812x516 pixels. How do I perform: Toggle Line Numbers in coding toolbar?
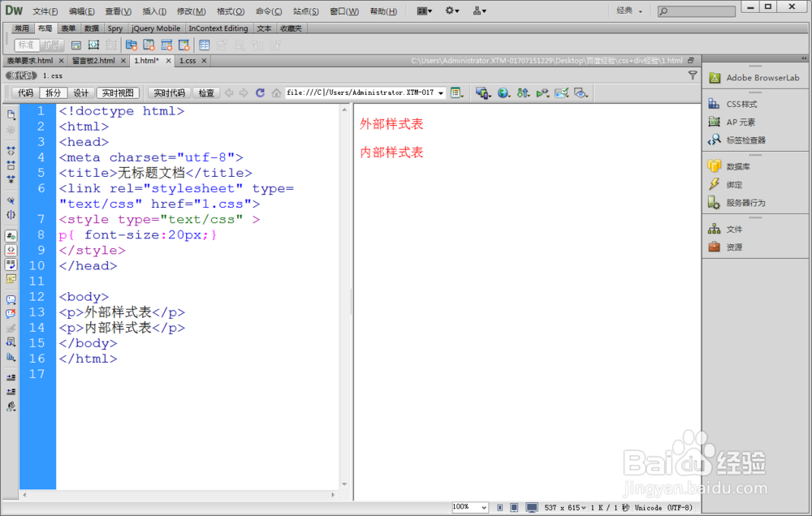point(11,236)
